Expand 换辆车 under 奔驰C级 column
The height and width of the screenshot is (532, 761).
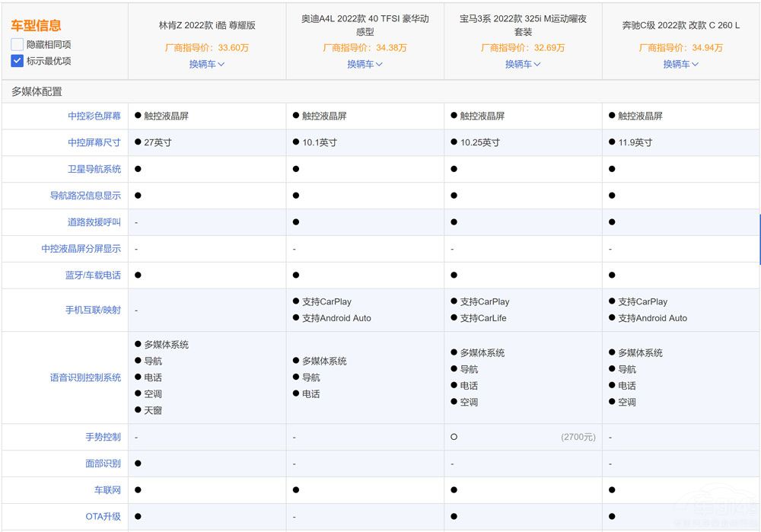(x=681, y=64)
